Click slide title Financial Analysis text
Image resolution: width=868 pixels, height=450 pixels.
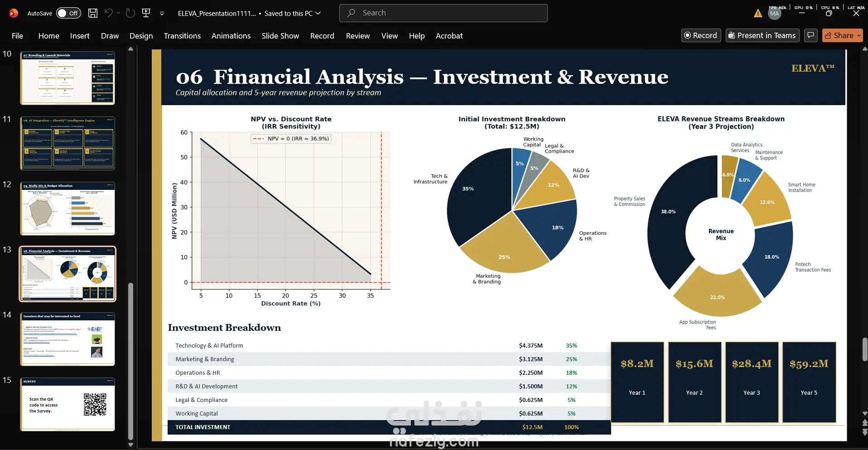coord(422,77)
